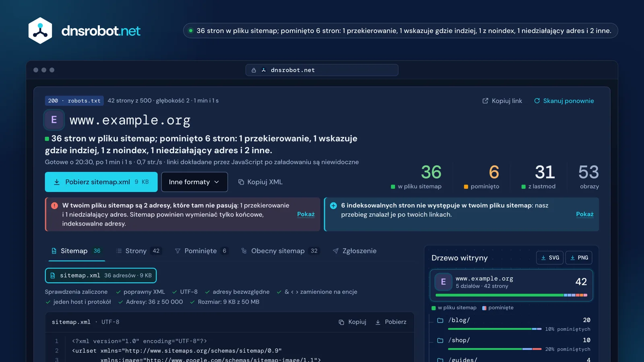Click the file icon on Sitemap tab

tap(54, 251)
